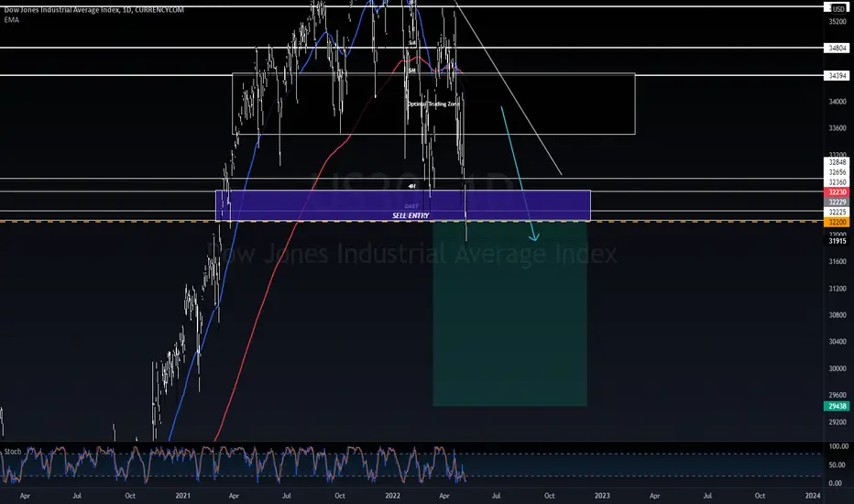The height and width of the screenshot is (504, 854).
Task: Click 31200 on the price scale
Action: pos(838,289)
